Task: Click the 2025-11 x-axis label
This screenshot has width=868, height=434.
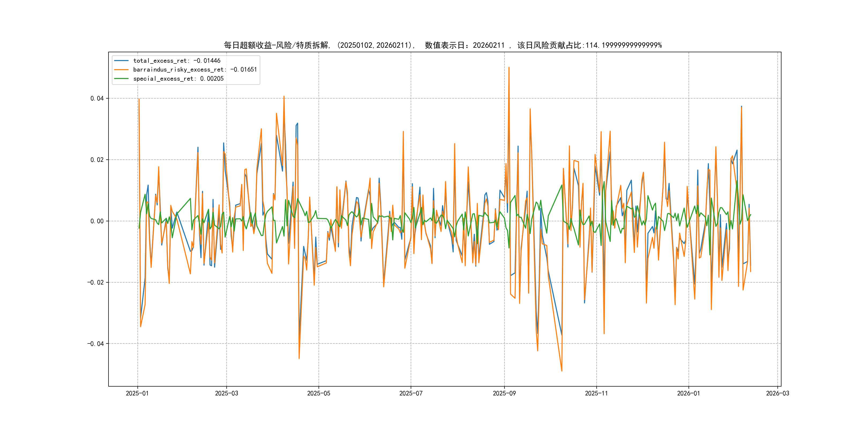Action: (x=596, y=393)
